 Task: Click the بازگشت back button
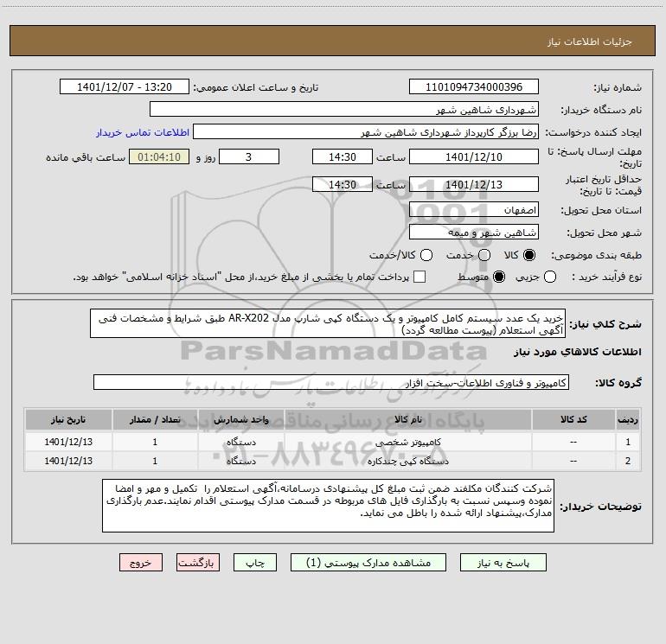point(198,563)
